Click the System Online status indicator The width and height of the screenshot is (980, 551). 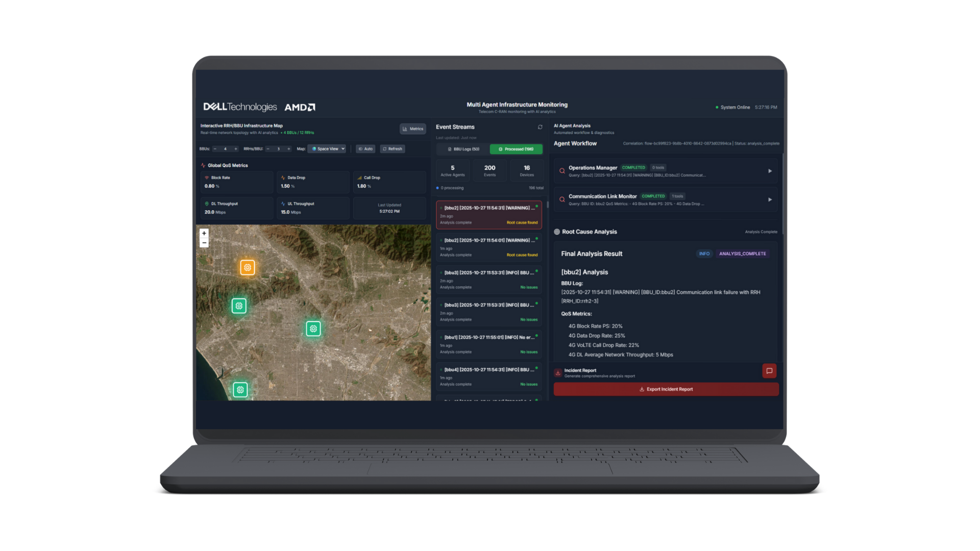(733, 107)
